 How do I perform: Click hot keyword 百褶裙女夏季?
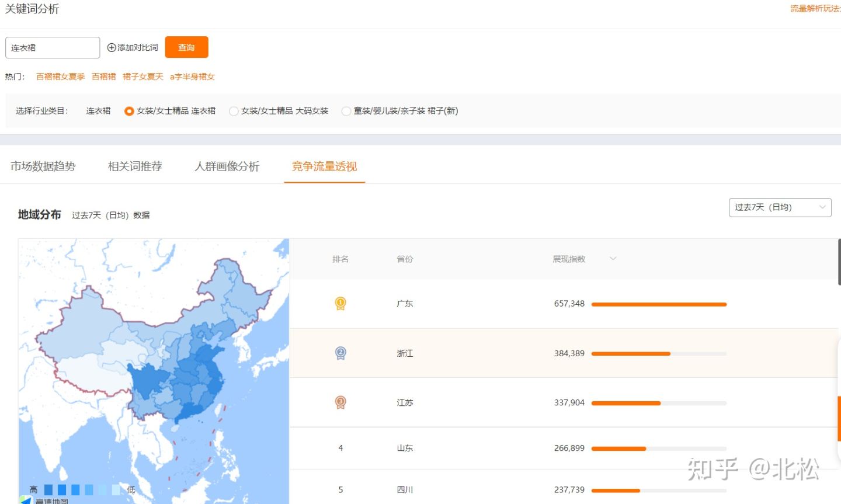pyautogui.click(x=61, y=77)
